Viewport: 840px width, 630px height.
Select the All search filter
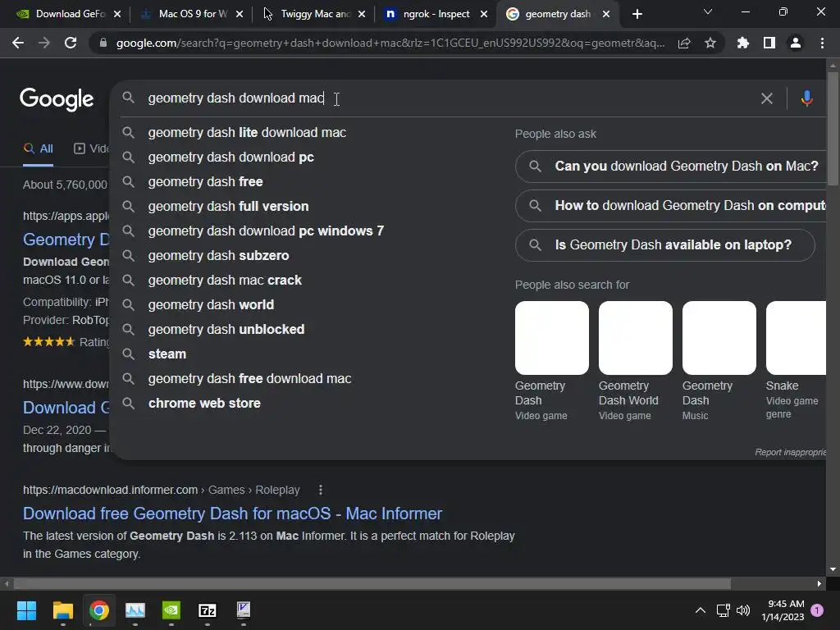[x=38, y=149]
